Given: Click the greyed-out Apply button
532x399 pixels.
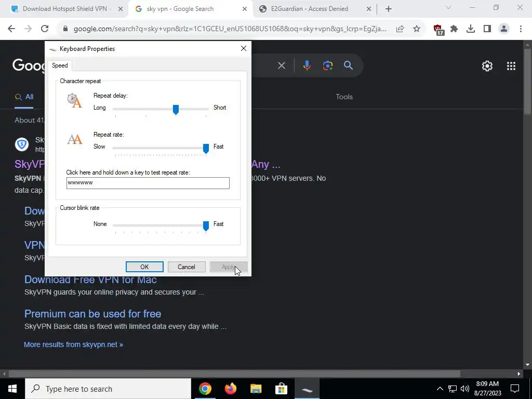Looking at the screenshot, I should point(229,267).
